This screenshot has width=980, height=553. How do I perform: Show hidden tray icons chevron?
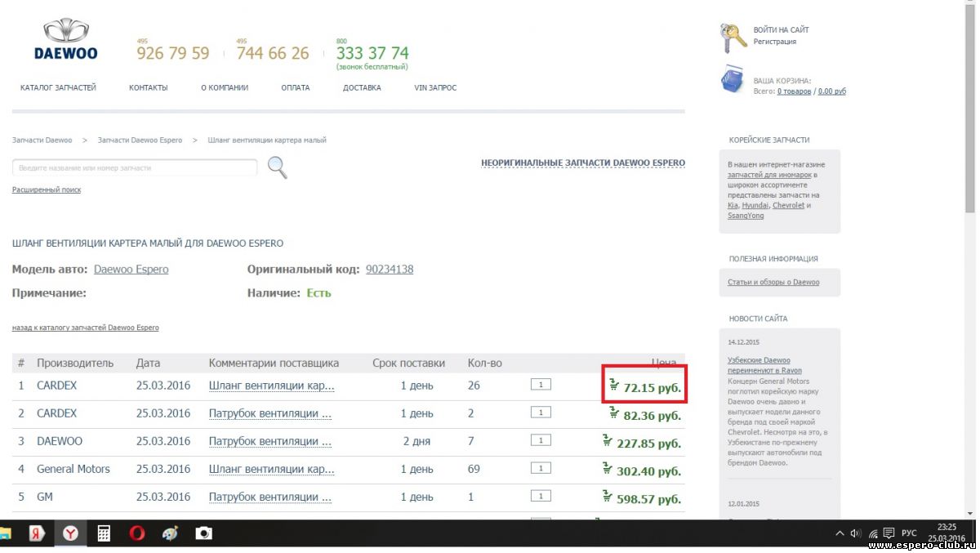pyautogui.click(x=840, y=533)
